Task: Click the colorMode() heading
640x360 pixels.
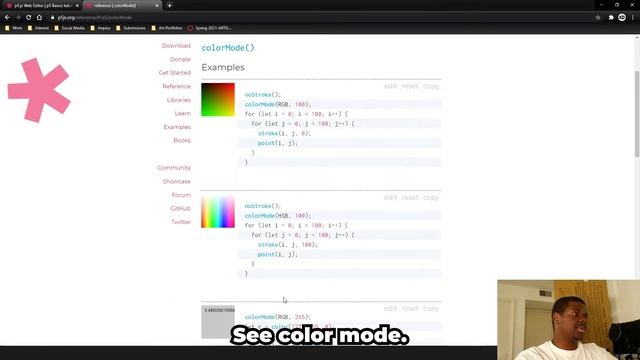Action: (x=228, y=48)
